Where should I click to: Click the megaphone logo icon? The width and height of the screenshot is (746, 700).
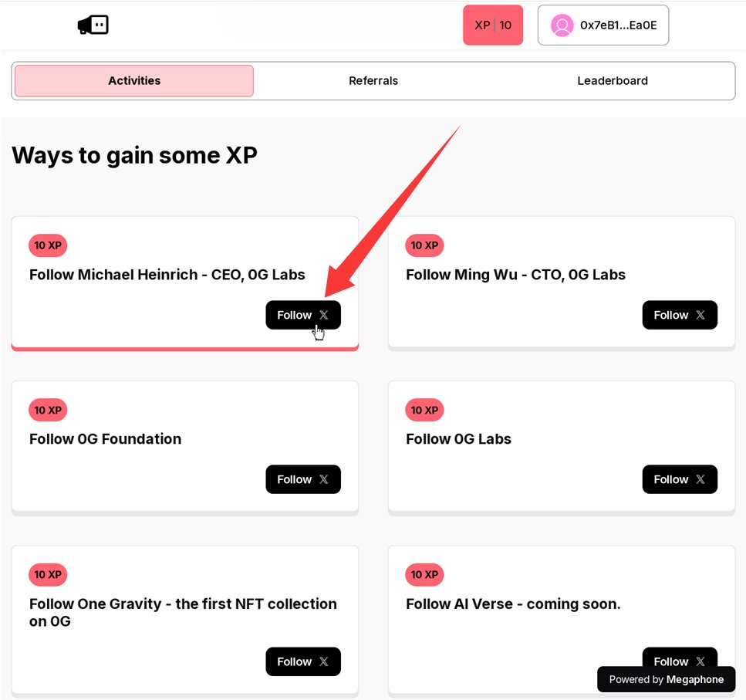tap(93, 25)
